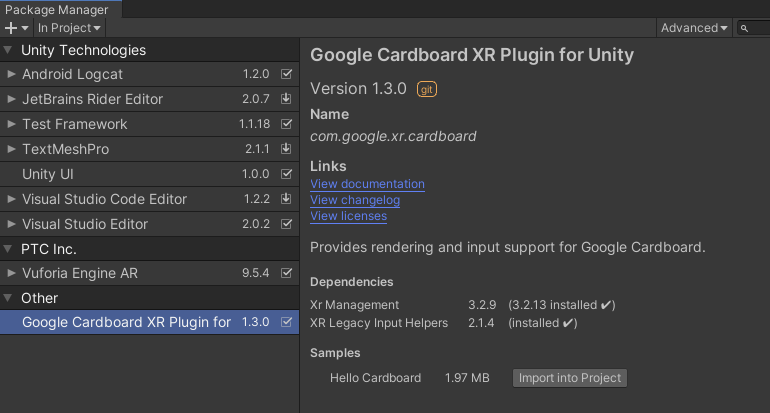Select Unity UI package
The width and height of the screenshot is (770, 413).
[x=149, y=174]
